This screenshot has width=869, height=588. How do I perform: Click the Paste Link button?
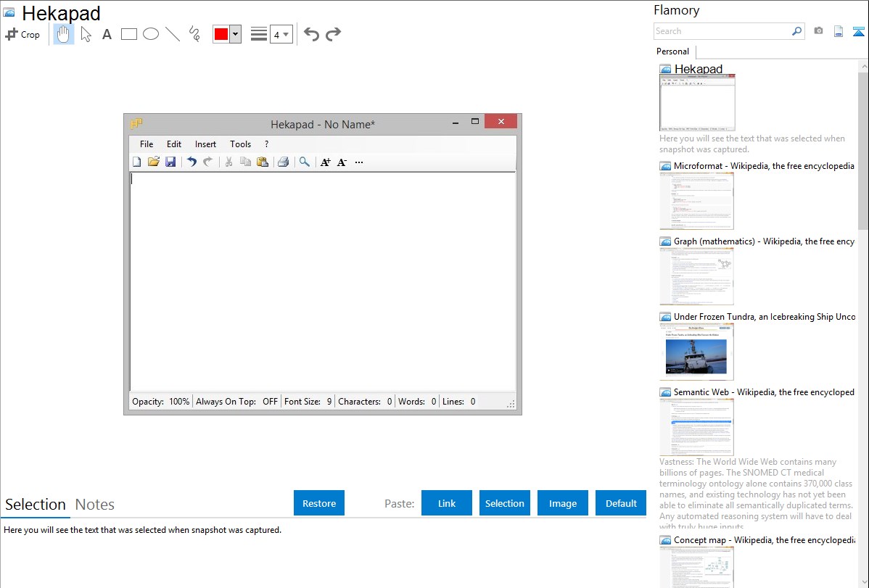(447, 503)
